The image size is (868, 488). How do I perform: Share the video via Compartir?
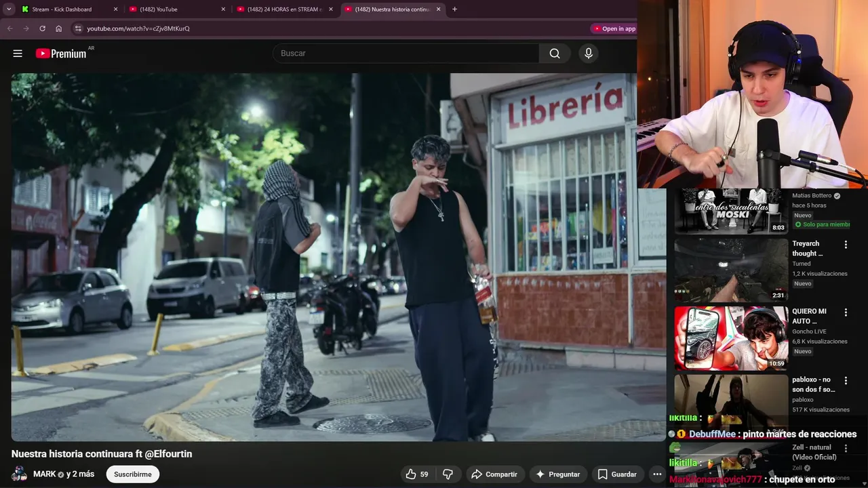[494, 474]
